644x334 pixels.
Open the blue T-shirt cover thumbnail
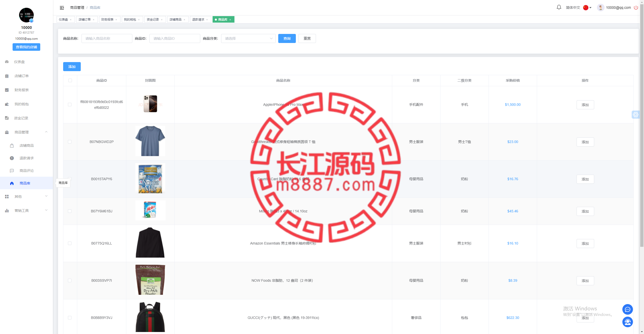pos(150,141)
